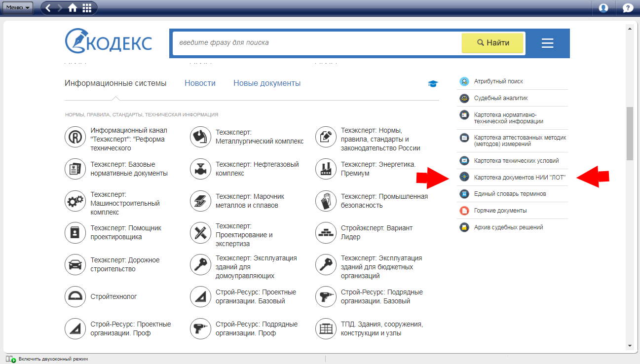The width and height of the screenshot is (640, 364).
Task: Click the Стройтехнолог protractor icon
Action: click(x=75, y=297)
